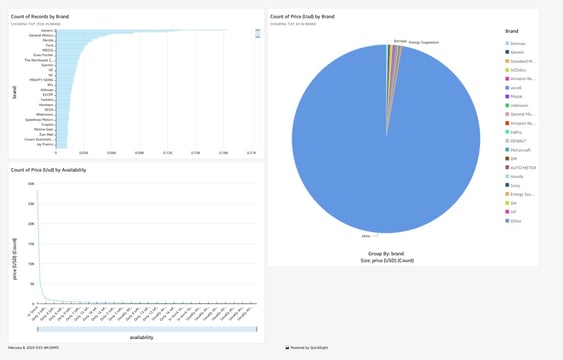
Task: Click Count of Records by Brand title
Action: pyautogui.click(x=40, y=17)
